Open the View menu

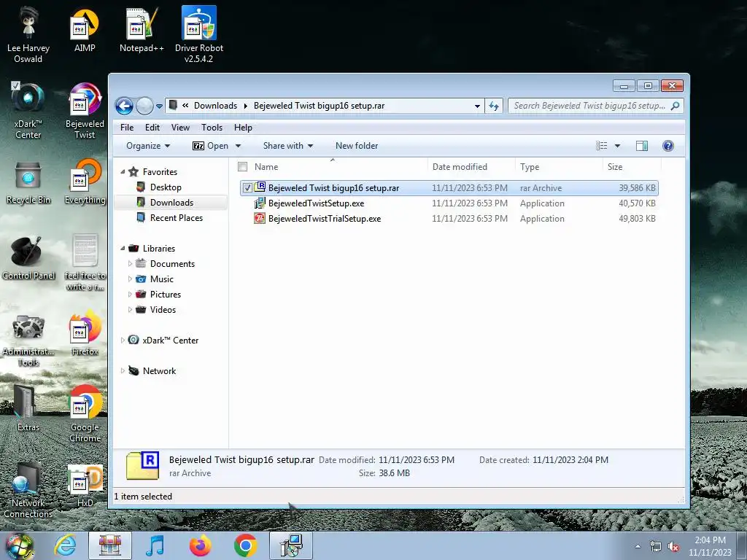pos(180,128)
